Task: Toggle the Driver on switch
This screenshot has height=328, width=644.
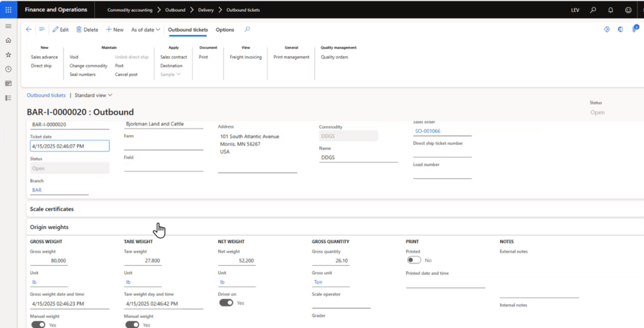Action: click(226, 303)
